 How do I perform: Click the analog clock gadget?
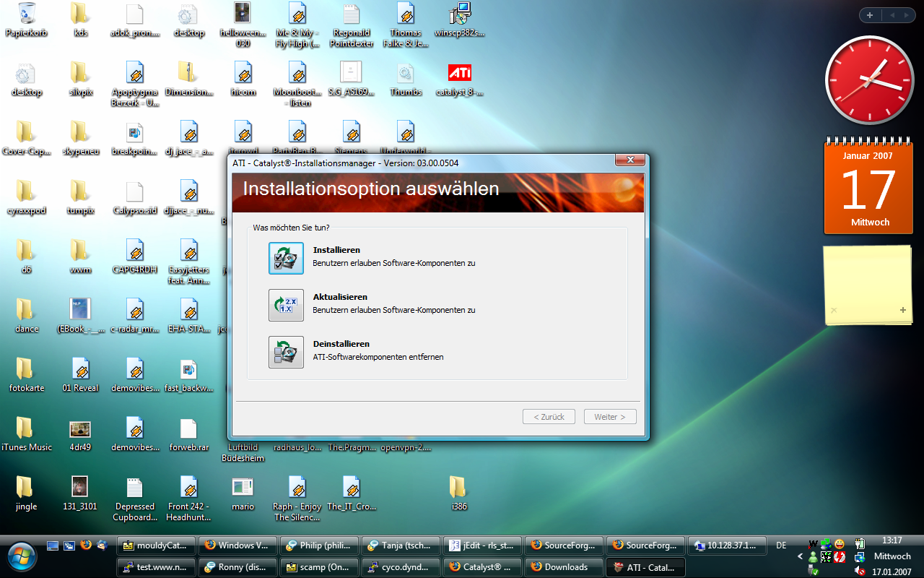coord(869,80)
